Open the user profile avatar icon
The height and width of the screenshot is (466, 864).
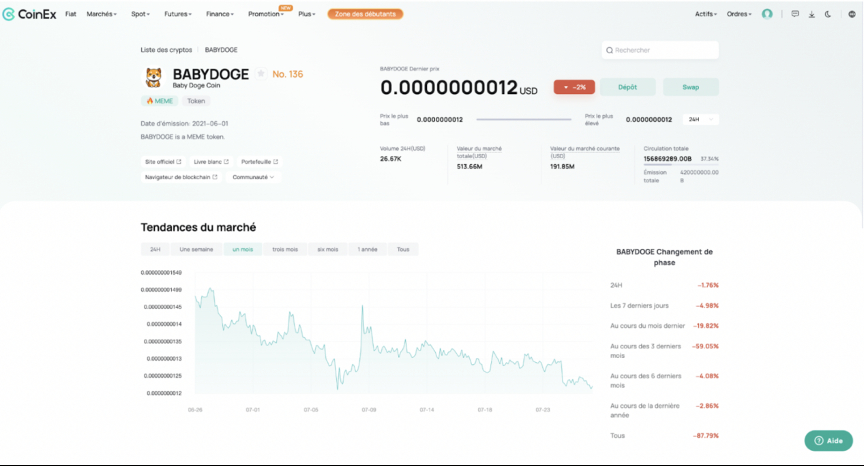pos(767,14)
